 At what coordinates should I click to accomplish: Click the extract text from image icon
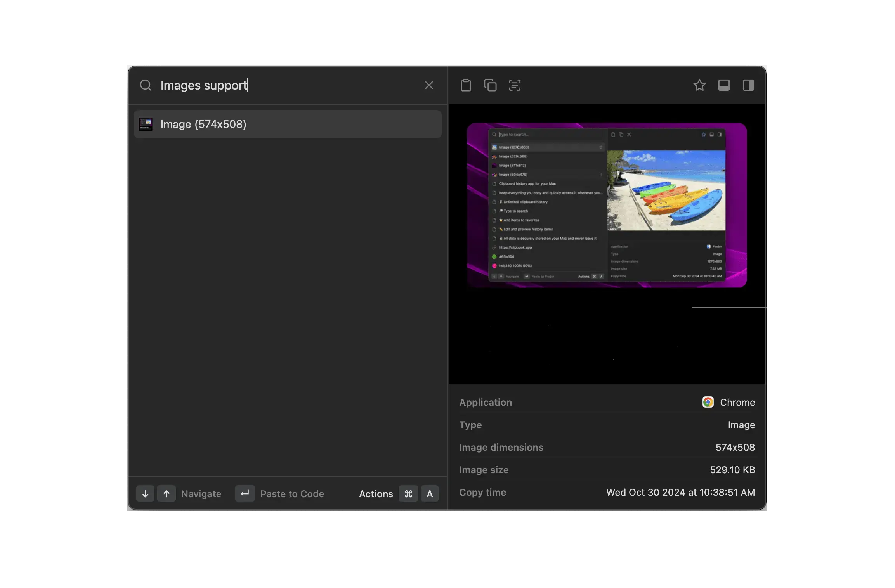[x=515, y=85]
